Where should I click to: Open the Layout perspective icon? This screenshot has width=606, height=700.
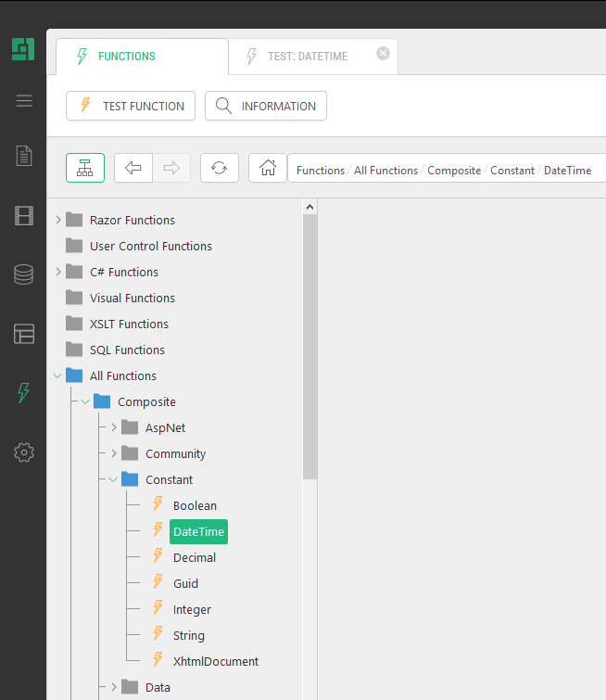(x=24, y=334)
